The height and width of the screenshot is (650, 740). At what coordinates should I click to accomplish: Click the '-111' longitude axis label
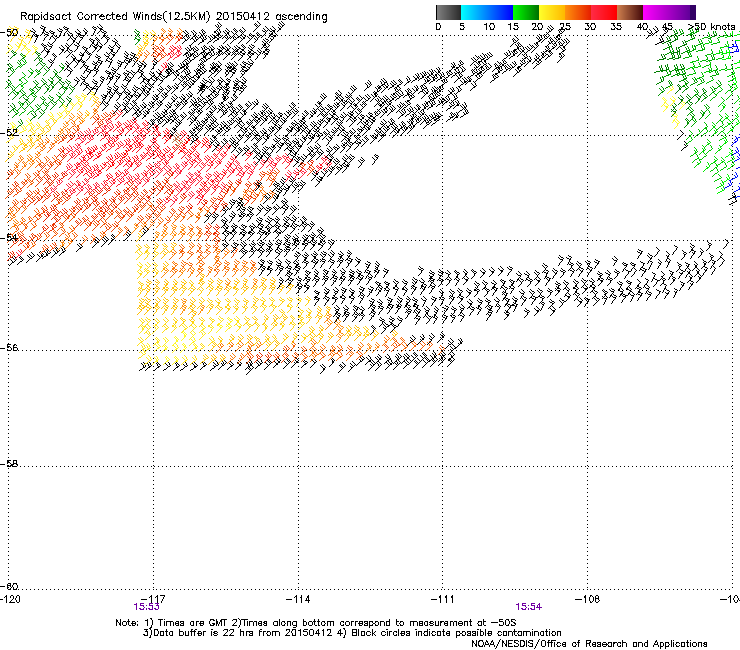tap(443, 599)
